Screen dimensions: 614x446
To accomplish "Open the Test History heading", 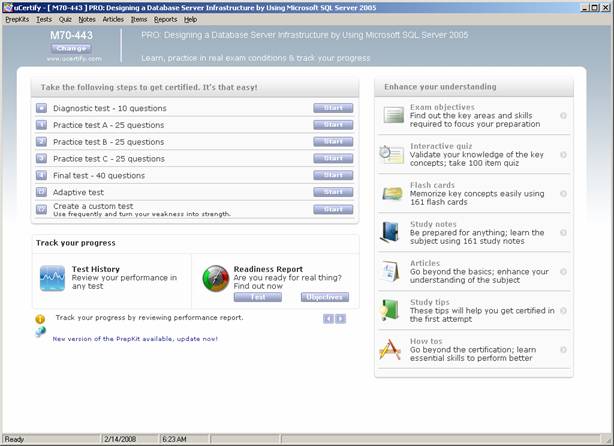I will tap(96, 269).
